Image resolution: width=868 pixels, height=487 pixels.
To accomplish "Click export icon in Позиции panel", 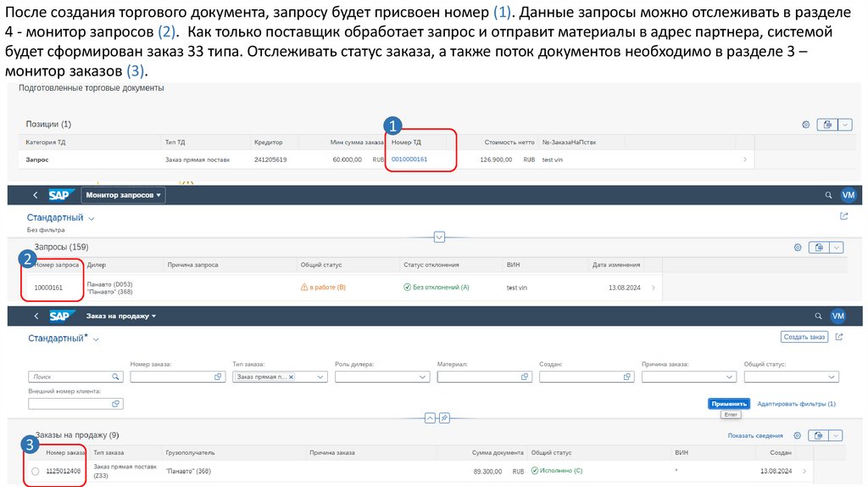I will click(x=827, y=125).
